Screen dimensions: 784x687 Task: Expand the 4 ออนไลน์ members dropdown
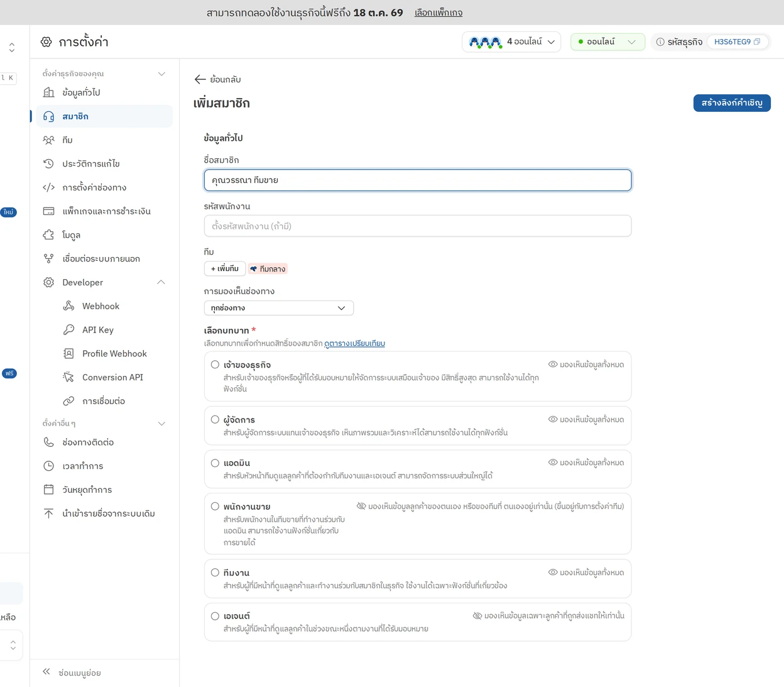tap(511, 42)
